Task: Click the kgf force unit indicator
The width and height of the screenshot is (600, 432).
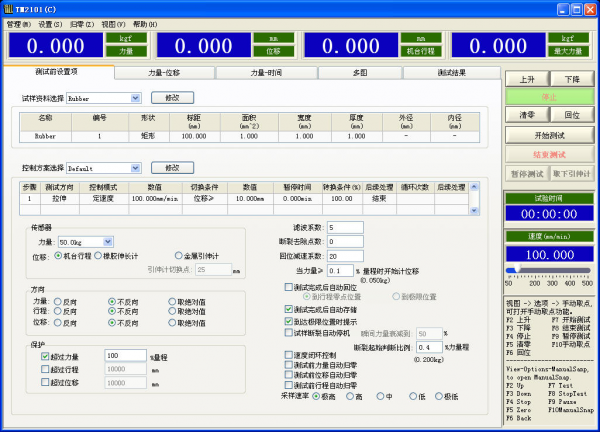Action: click(118, 38)
